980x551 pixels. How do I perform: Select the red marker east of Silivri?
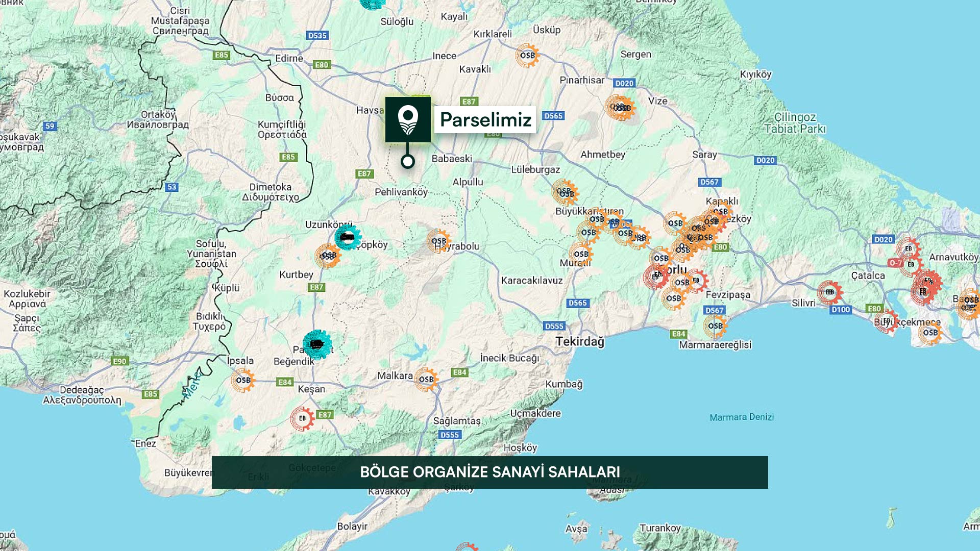pyautogui.click(x=829, y=292)
